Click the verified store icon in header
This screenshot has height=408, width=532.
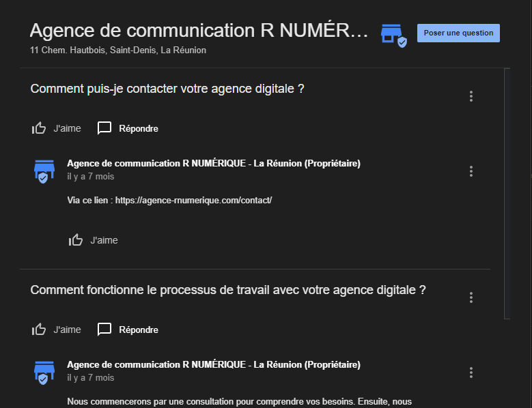coord(394,35)
